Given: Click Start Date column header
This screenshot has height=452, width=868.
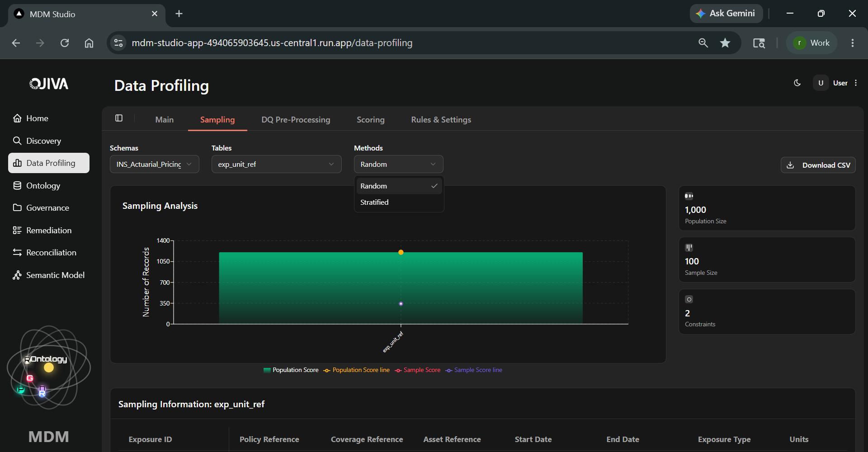Looking at the screenshot, I should [x=533, y=439].
